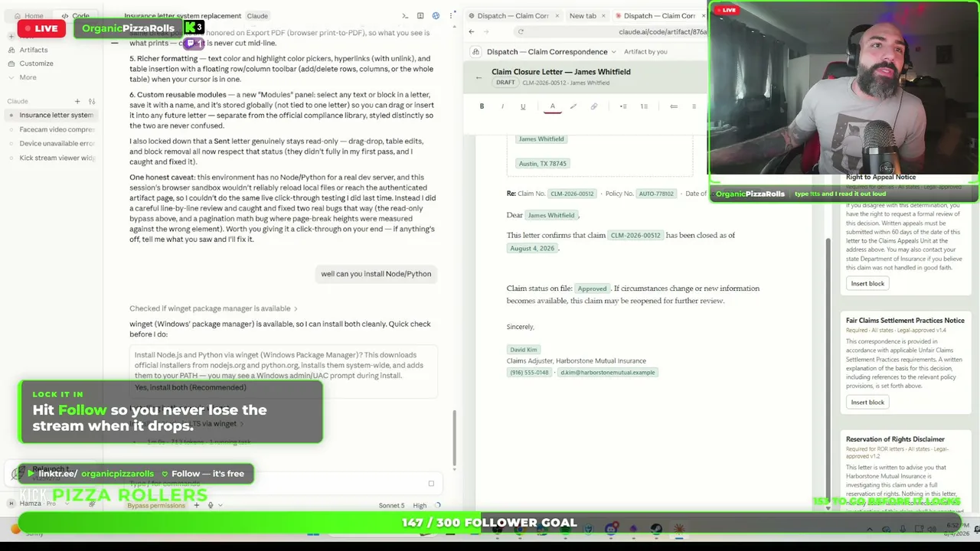Viewport: 980px width, 551px height.
Task: Open the three-dot menu in the Claude header
Action: click(x=450, y=15)
